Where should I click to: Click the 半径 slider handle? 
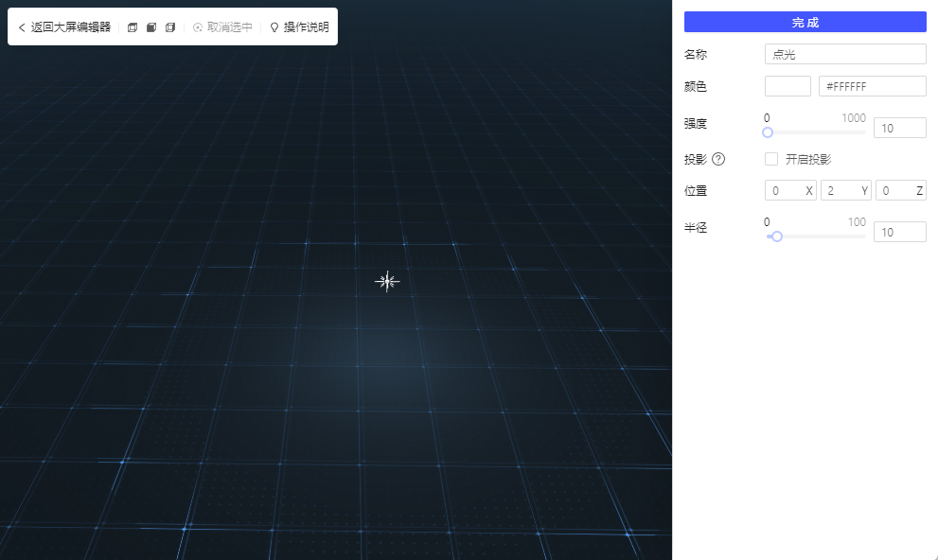pyautogui.click(x=776, y=236)
